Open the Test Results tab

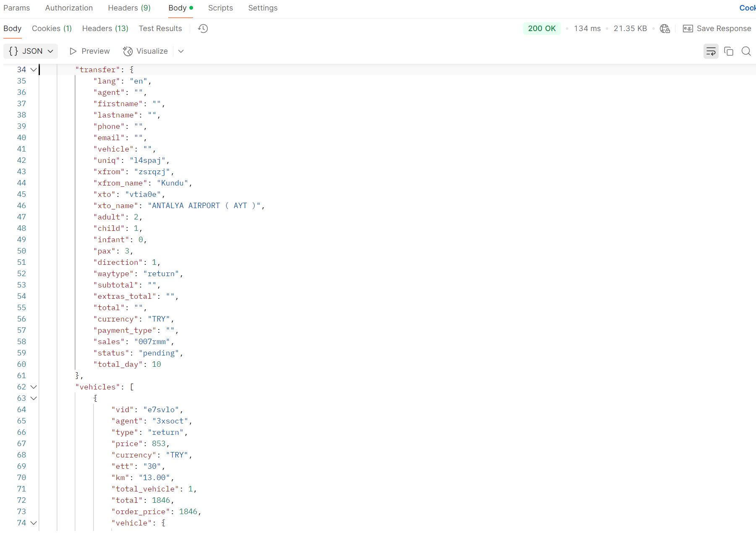pos(160,29)
